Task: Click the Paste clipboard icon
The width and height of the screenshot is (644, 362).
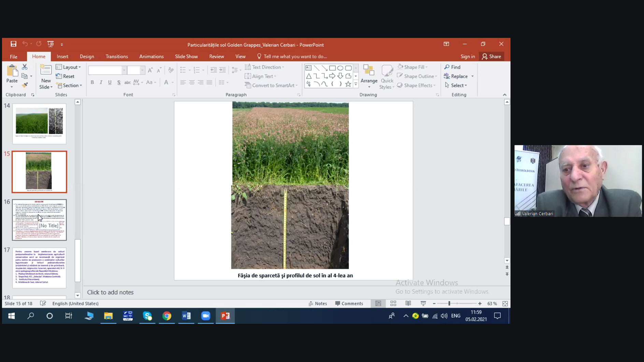Action: click(12, 71)
